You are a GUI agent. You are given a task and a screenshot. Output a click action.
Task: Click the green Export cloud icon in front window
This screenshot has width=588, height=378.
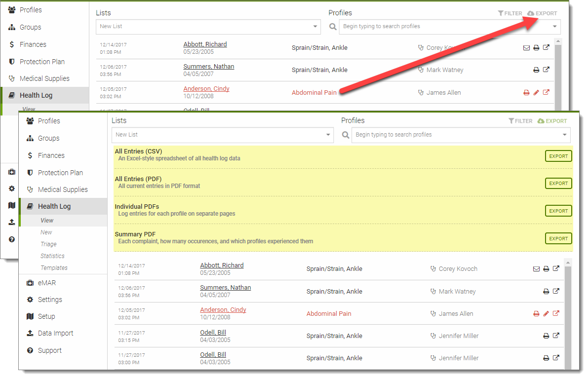tap(541, 121)
